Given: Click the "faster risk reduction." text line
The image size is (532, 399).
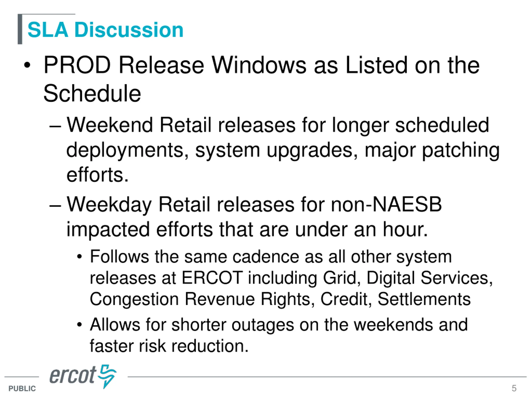Looking at the screenshot, I should (169, 346).
